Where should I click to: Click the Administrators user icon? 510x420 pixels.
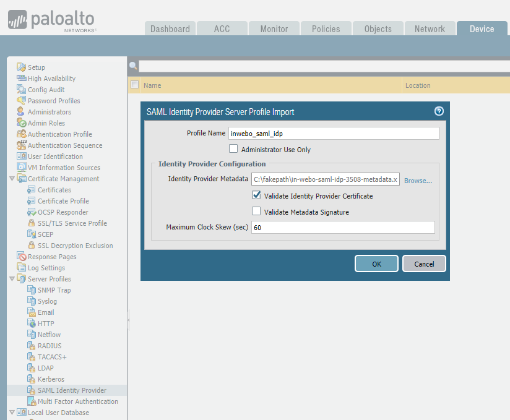[x=22, y=112]
